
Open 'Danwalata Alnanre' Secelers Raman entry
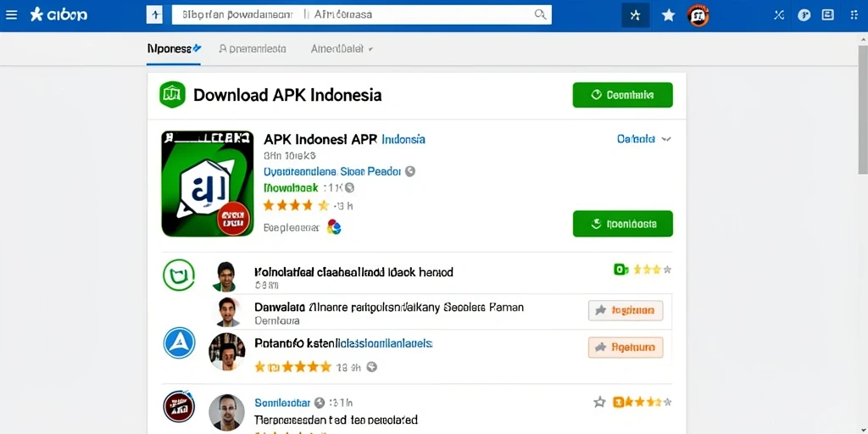coord(389,307)
